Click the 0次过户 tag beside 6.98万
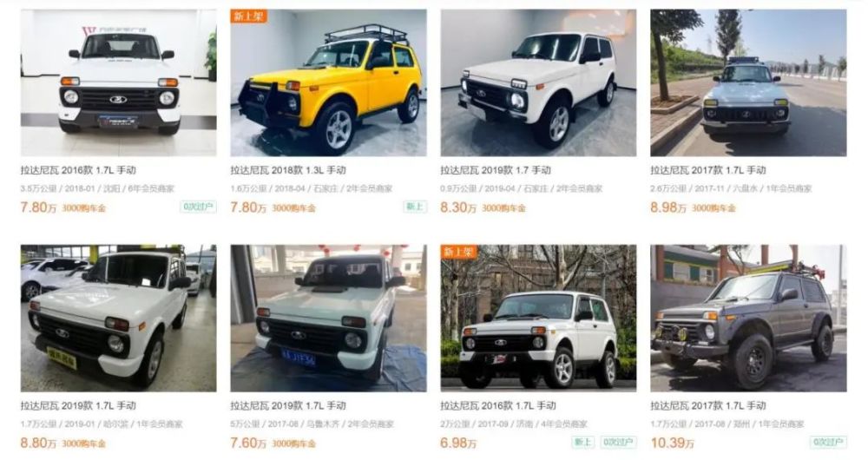 coord(618,443)
